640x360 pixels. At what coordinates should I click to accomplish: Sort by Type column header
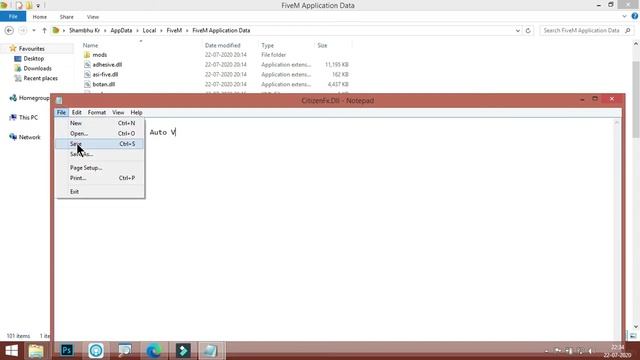tap(267, 45)
